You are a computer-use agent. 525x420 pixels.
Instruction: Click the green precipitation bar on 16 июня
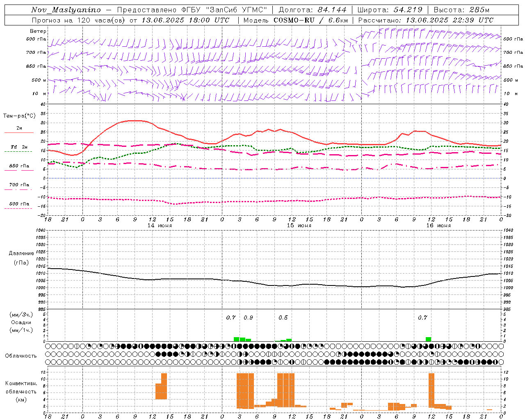pyautogui.click(x=428, y=339)
